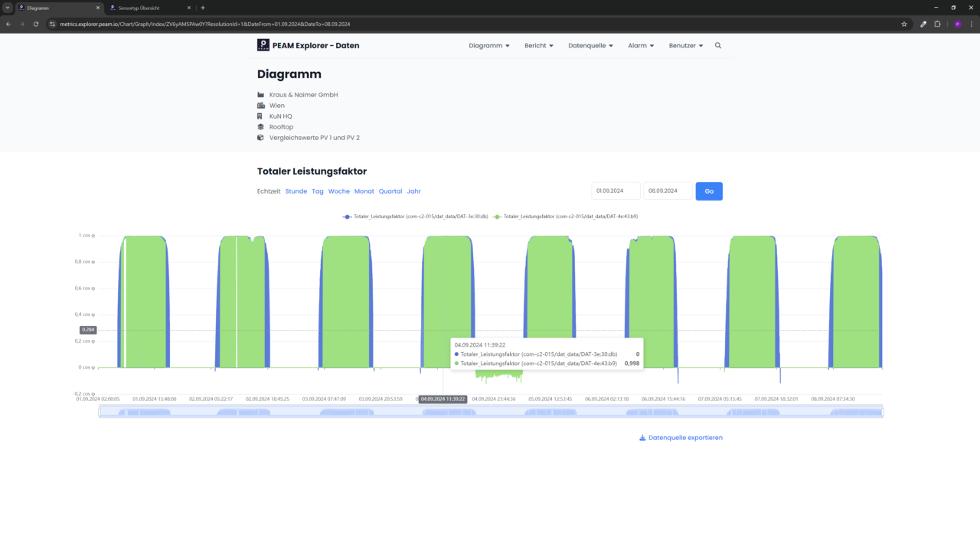The height and width of the screenshot is (551, 980).
Task: Click the browser back arrow
Action: pos(8,24)
